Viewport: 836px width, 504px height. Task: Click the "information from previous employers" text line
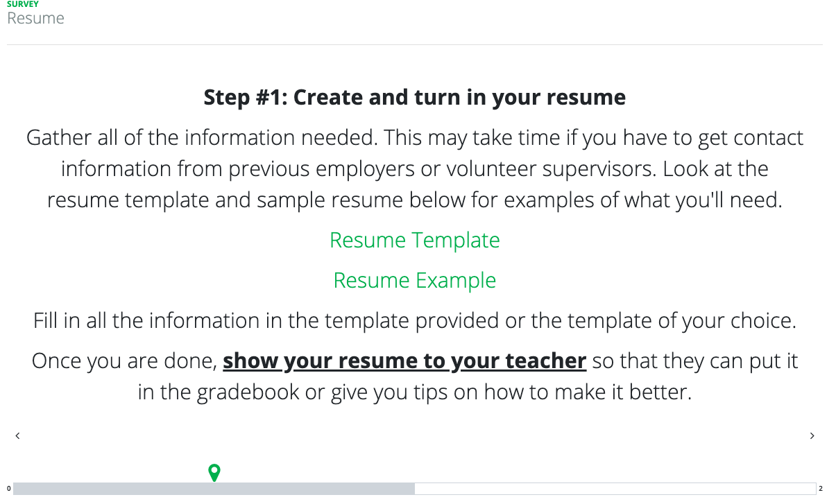tap(414, 169)
